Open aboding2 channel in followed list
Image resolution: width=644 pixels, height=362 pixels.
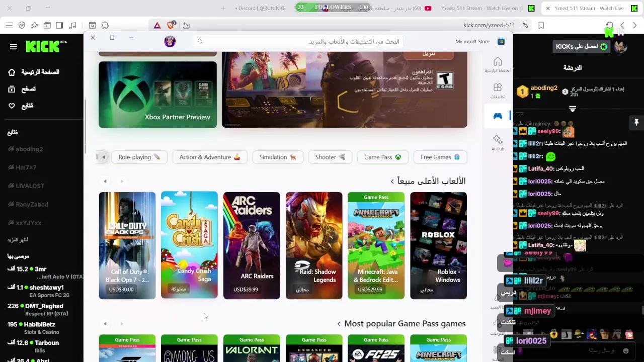pos(29,149)
